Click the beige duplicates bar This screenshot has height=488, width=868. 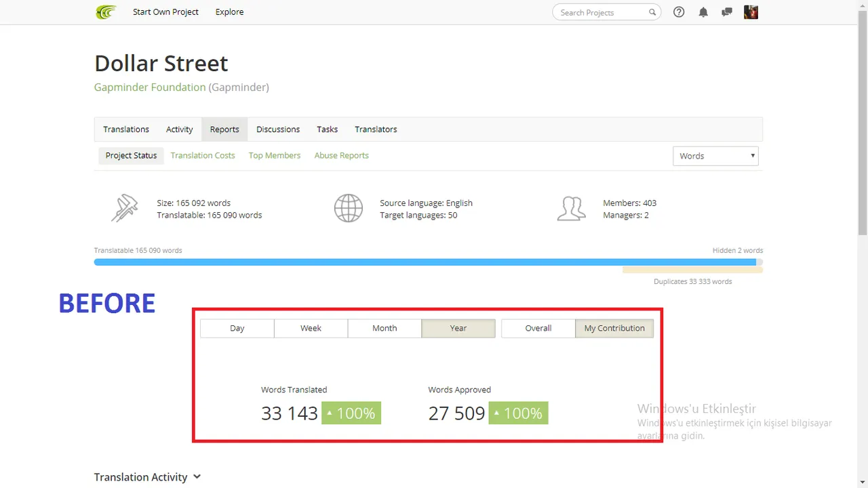pos(692,270)
